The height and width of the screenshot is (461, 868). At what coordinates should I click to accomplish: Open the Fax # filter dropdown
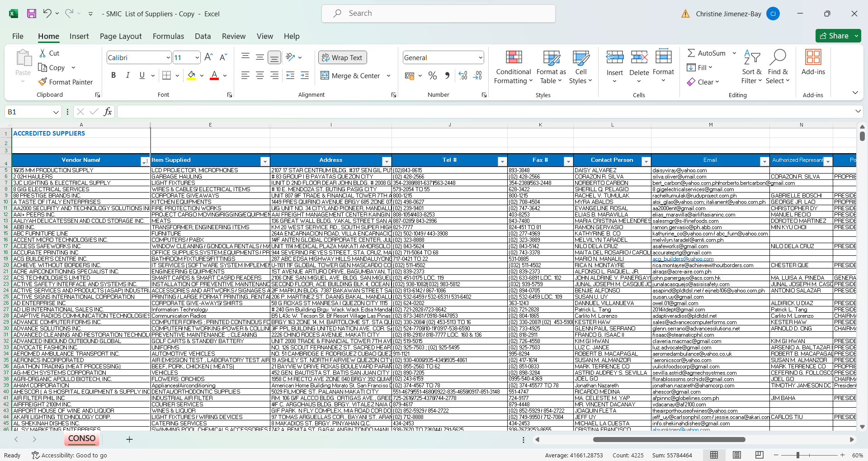pyautogui.click(x=568, y=161)
